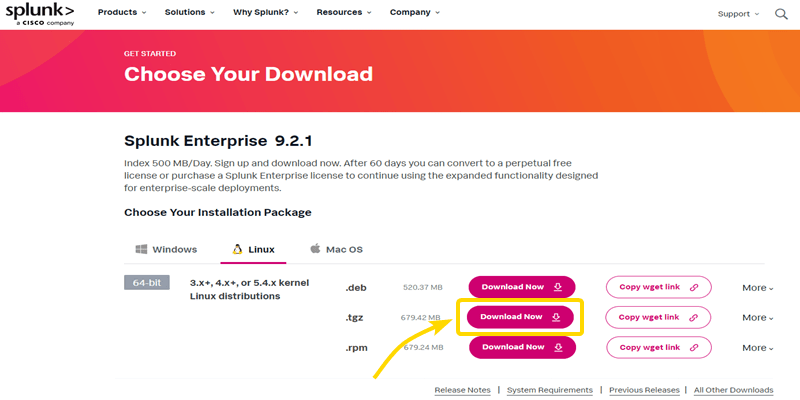The image size is (800, 400).
Task: Select the Windows logo icon
Action: [x=142, y=249]
